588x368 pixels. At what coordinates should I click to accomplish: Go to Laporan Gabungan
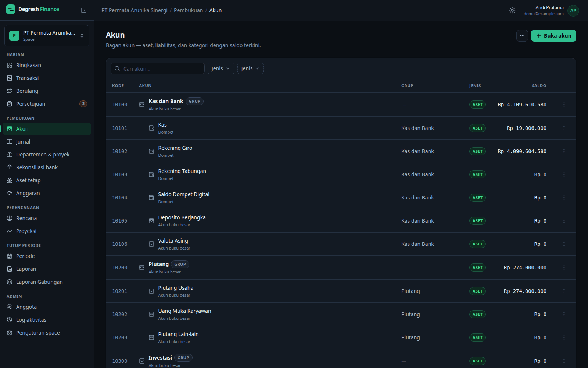pyautogui.click(x=47, y=282)
